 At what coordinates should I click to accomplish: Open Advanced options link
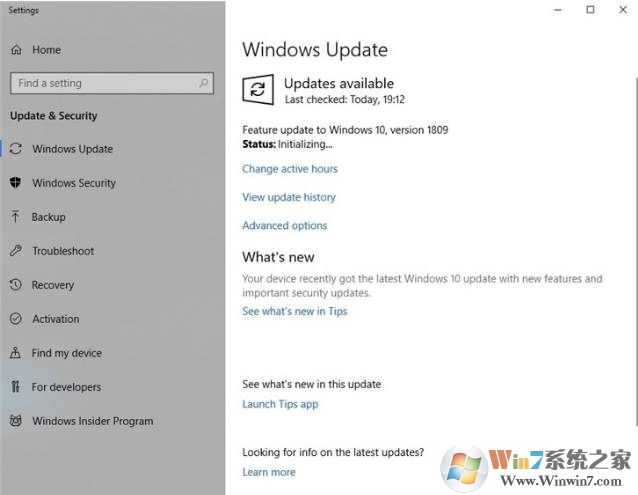[284, 225]
